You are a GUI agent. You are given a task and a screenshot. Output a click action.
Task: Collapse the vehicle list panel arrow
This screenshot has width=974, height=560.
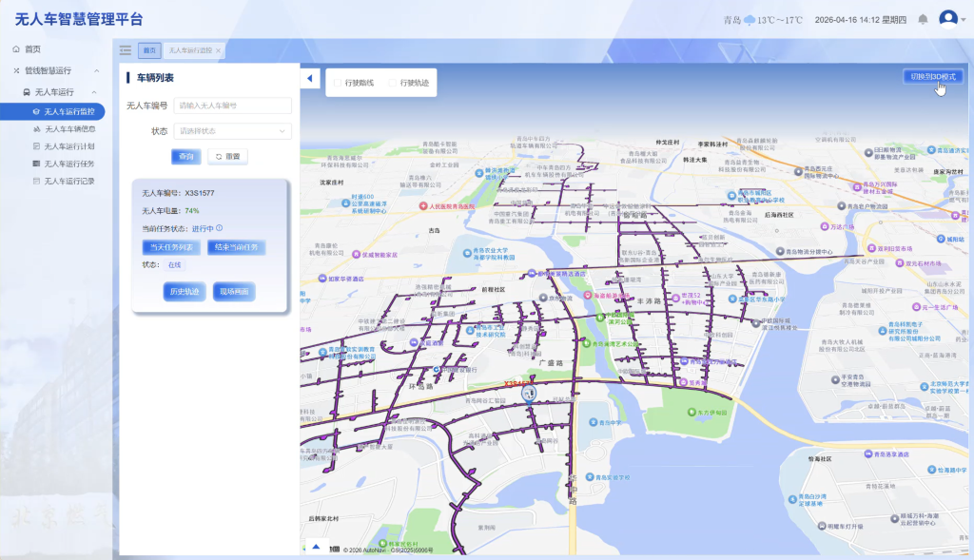pyautogui.click(x=310, y=78)
